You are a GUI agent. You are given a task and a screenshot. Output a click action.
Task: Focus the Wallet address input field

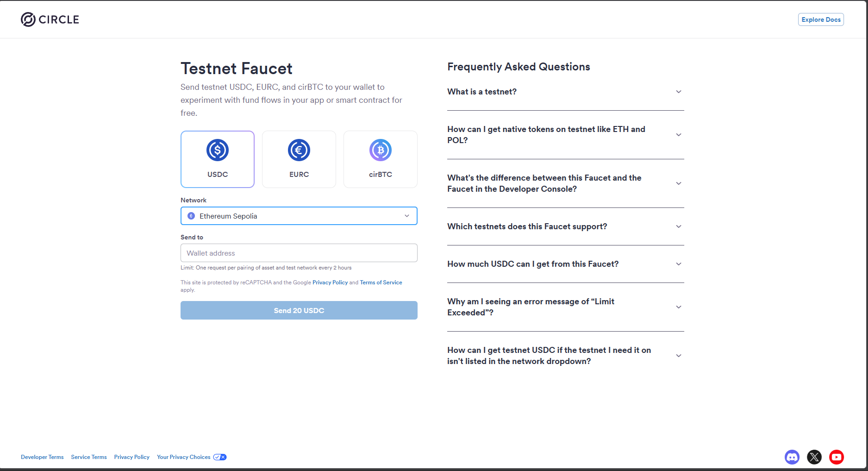pyautogui.click(x=299, y=253)
